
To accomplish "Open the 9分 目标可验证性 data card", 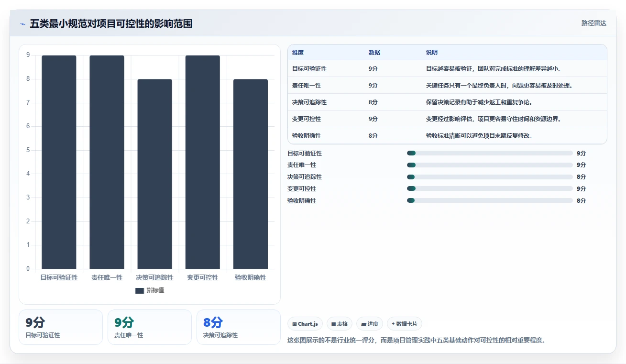I will pyautogui.click(x=61, y=327).
